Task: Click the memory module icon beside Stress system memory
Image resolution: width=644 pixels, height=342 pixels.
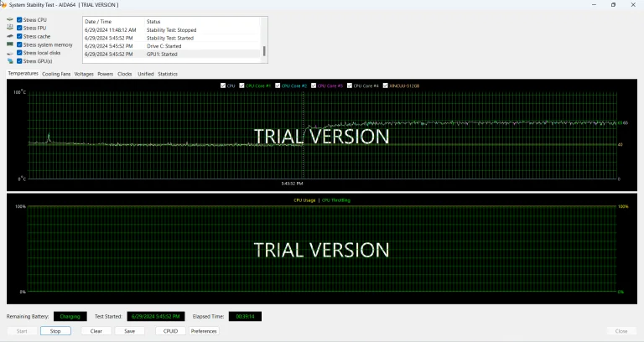Action: tap(10, 44)
